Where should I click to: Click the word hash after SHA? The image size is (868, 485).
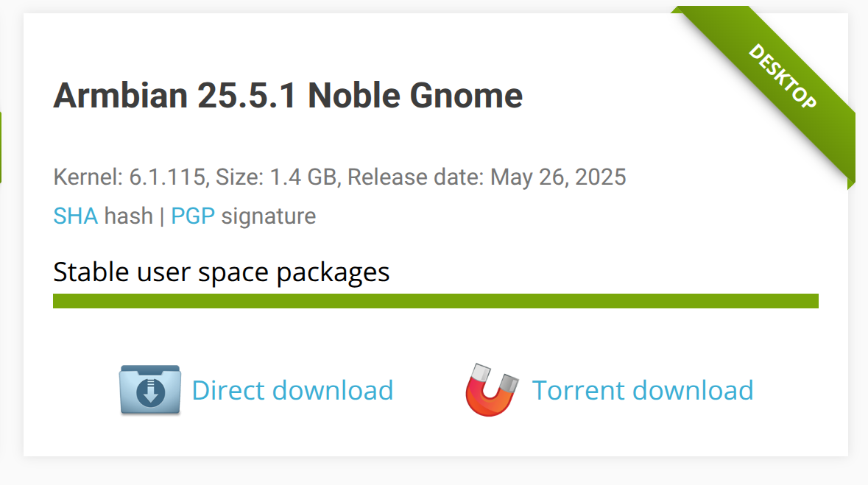[128, 216]
